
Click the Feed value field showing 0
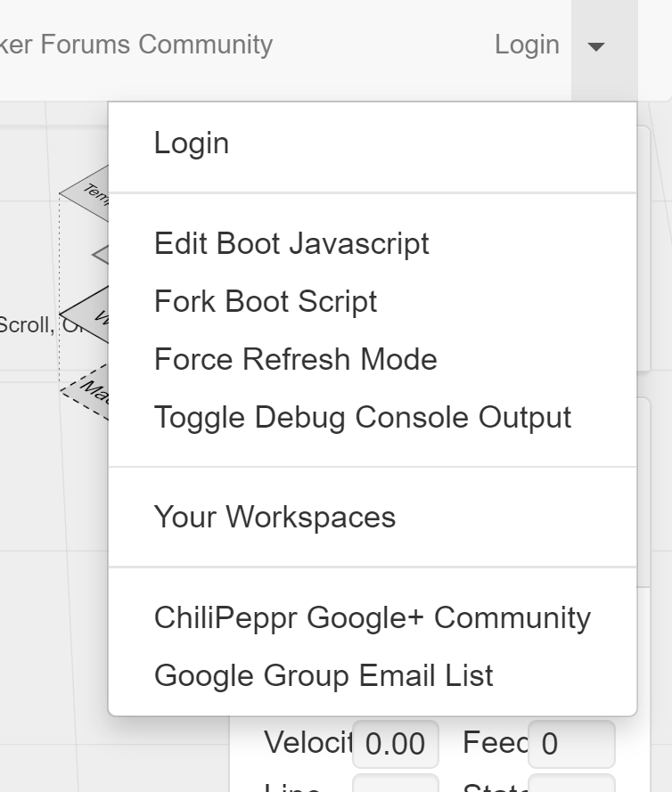571,744
